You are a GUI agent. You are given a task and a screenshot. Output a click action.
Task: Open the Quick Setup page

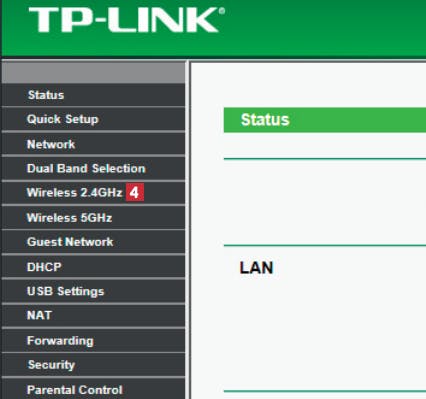click(x=93, y=119)
